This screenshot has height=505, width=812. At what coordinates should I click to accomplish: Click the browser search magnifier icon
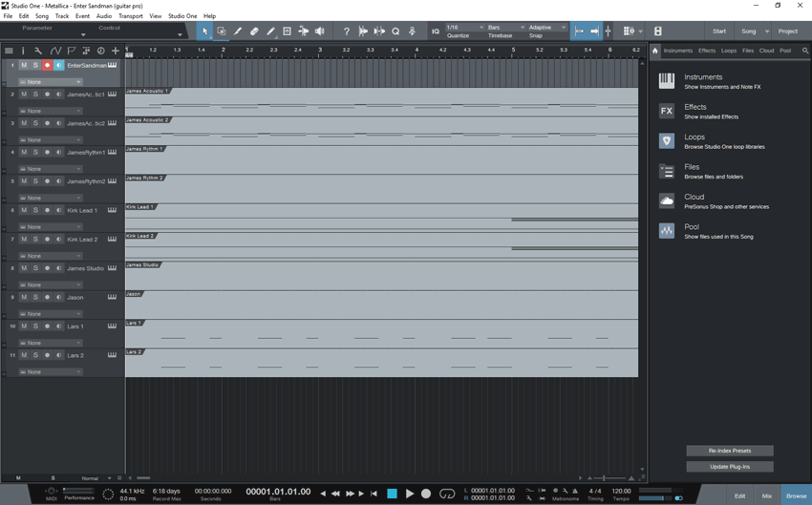click(804, 51)
